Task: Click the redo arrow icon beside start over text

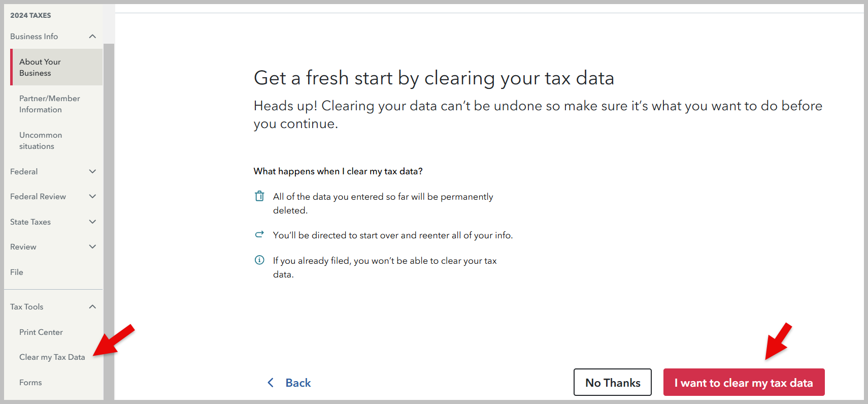Action: [259, 234]
